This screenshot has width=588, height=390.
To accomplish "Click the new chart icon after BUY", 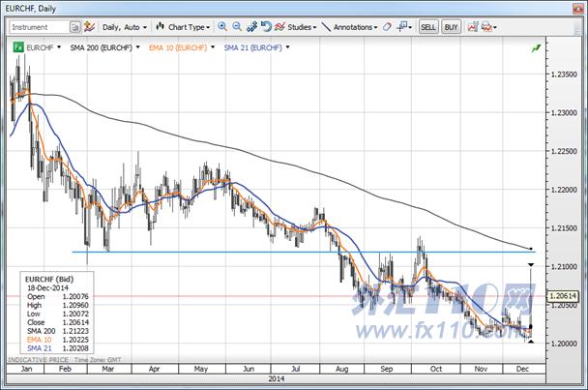I will click(473, 27).
